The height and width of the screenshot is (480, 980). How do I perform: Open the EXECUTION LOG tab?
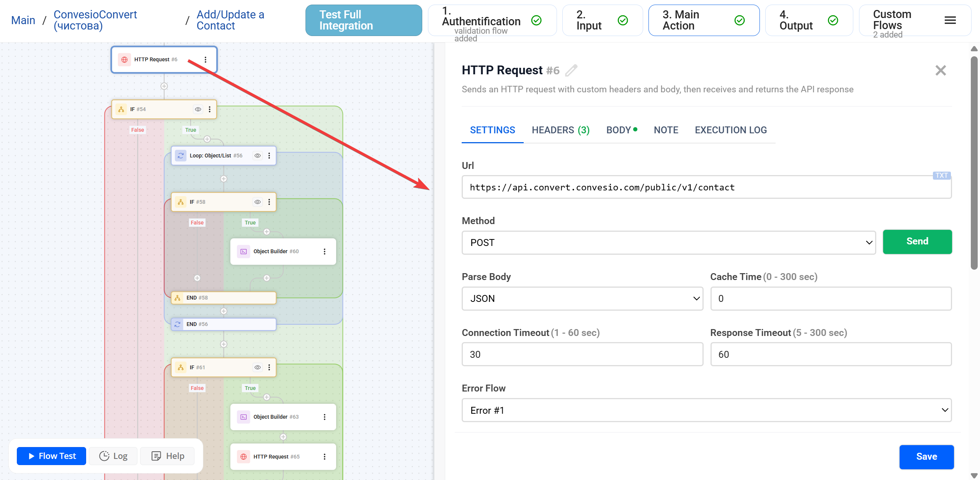(x=730, y=130)
